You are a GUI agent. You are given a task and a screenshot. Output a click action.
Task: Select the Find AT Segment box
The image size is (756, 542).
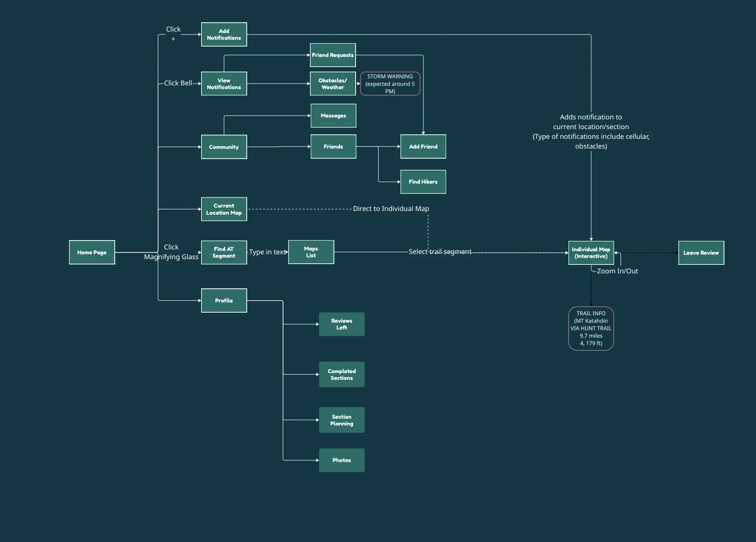pyautogui.click(x=224, y=252)
